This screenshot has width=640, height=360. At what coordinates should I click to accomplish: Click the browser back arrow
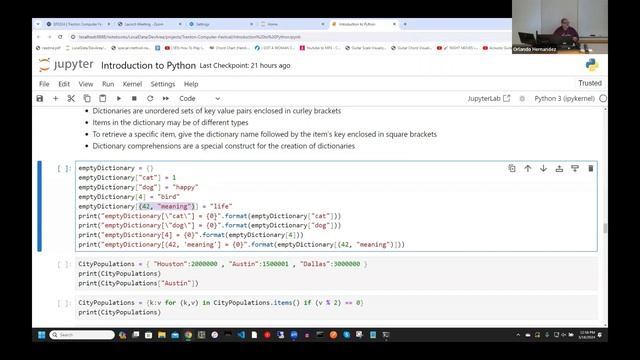tap(39, 37)
